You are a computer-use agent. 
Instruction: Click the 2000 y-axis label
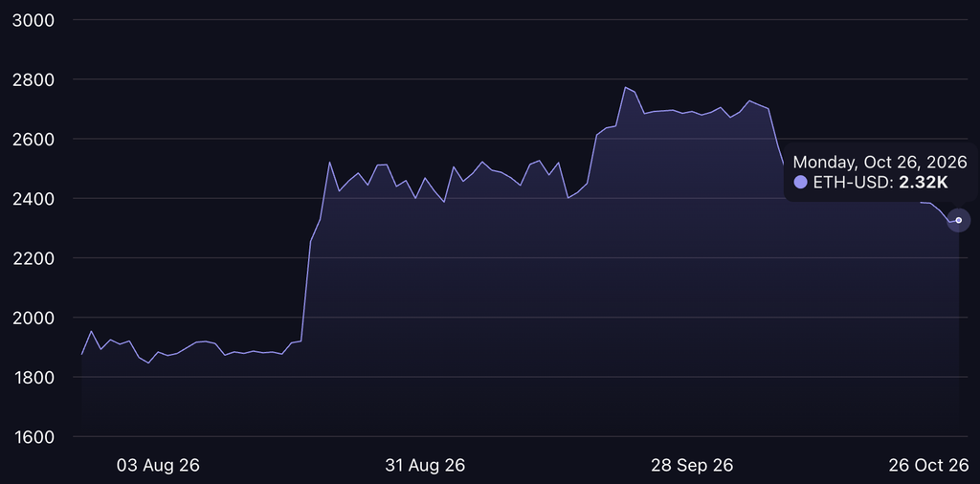[x=33, y=318]
